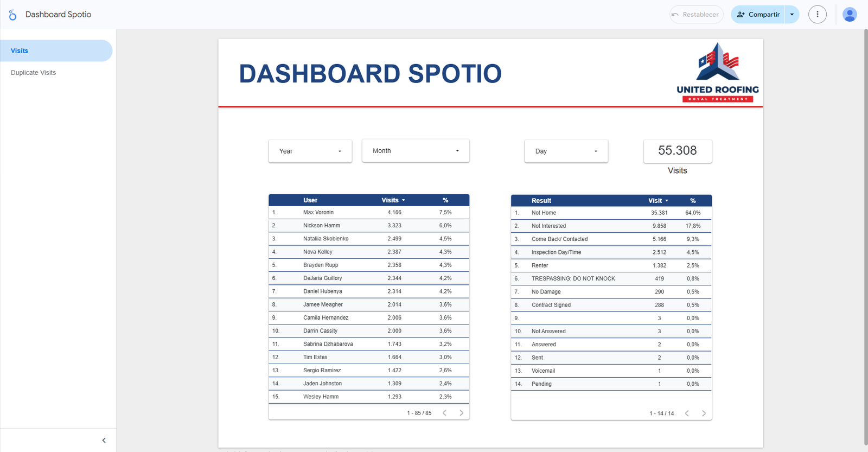Open the Day filter dropdown
Viewport: 868px width, 452px height.
tap(566, 151)
